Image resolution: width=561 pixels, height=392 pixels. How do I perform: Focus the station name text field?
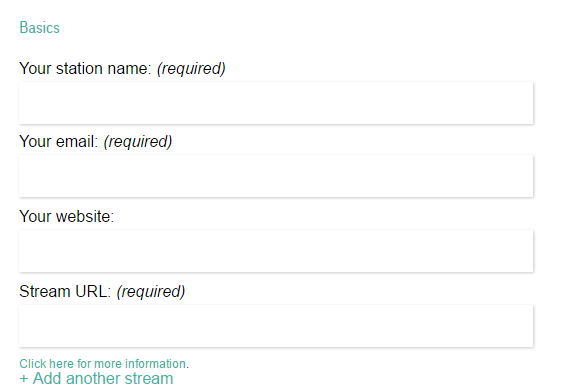click(276, 103)
